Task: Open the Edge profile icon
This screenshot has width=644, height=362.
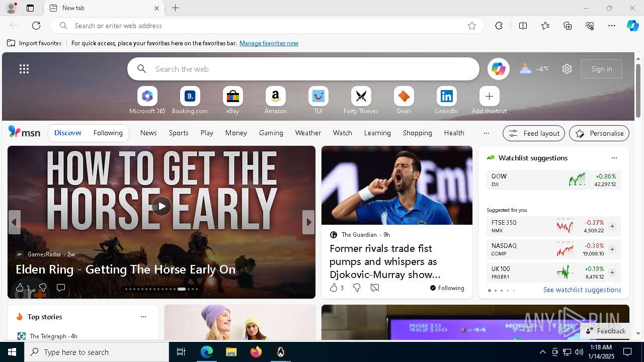Action: tap(11, 8)
